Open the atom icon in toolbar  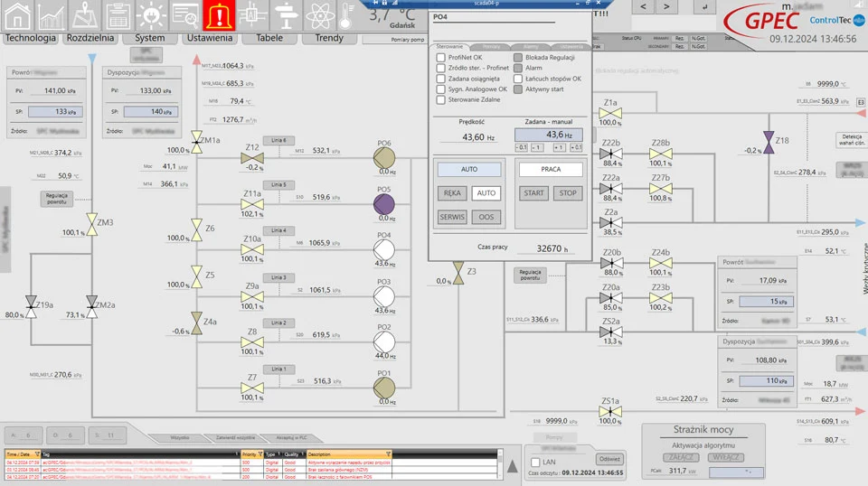point(319,15)
